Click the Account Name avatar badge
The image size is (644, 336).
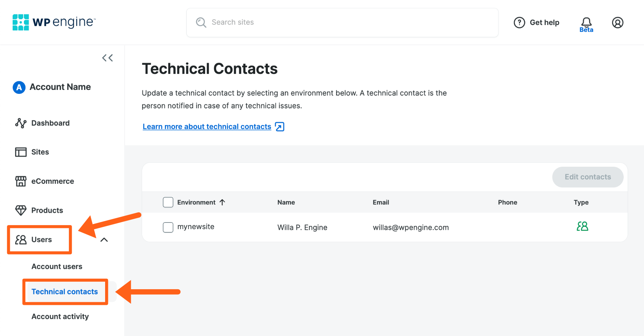19,87
